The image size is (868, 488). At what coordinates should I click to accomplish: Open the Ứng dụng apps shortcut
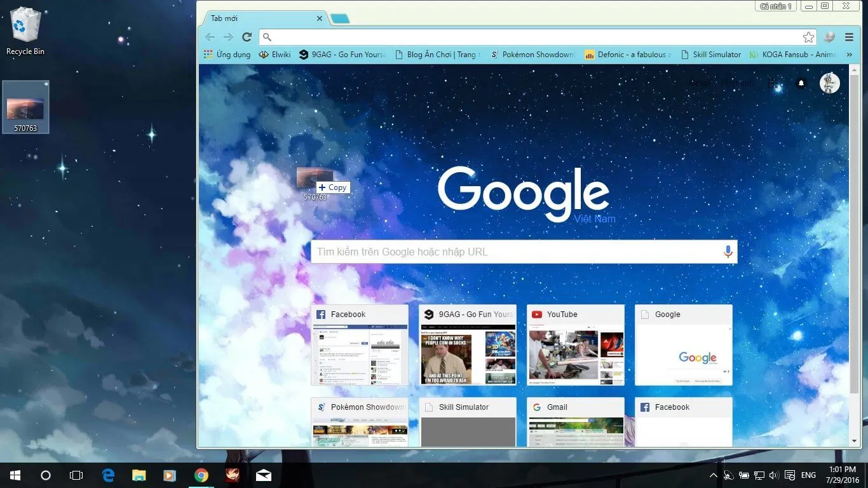(227, 55)
